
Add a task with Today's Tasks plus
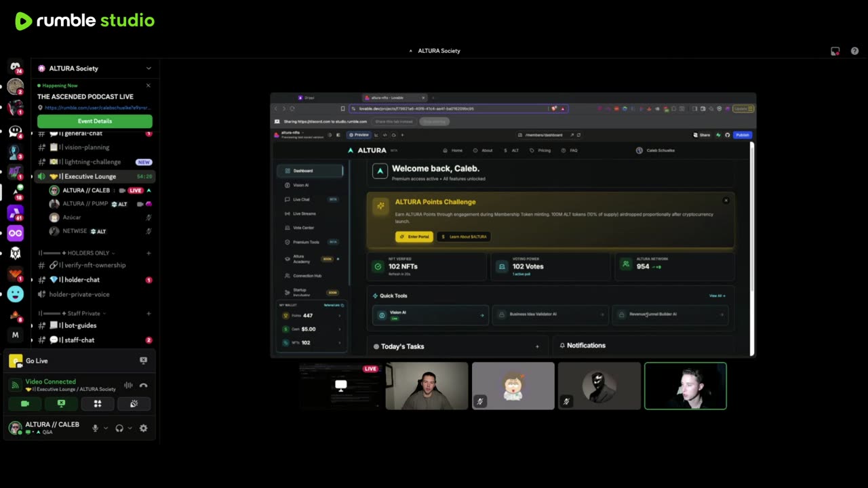coord(537,346)
